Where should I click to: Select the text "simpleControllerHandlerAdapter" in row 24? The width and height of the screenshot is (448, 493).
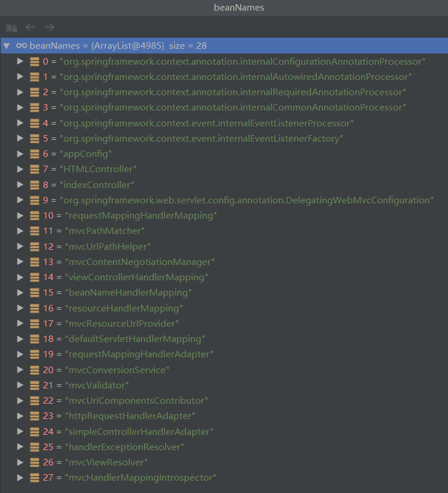coord(139,431)
